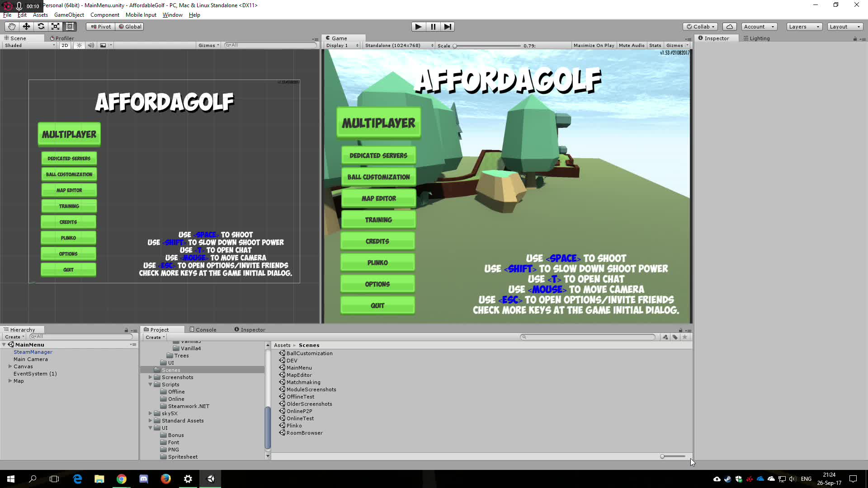Open the cloud services icon
This screenshot has height=488, width=868.
click(729, 27)
